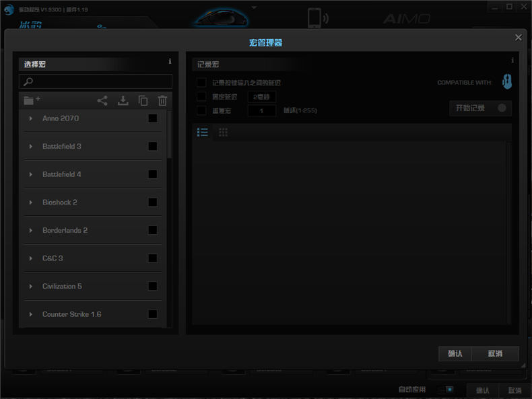
Task: Click the share macro icon
Action: click(102, 101)
